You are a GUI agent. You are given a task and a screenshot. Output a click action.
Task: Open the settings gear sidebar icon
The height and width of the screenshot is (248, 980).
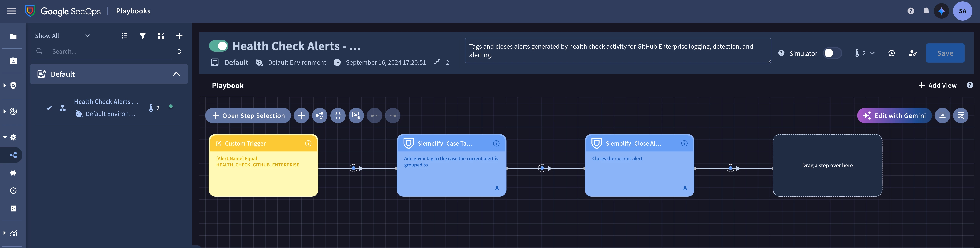[x=13, y=137]
